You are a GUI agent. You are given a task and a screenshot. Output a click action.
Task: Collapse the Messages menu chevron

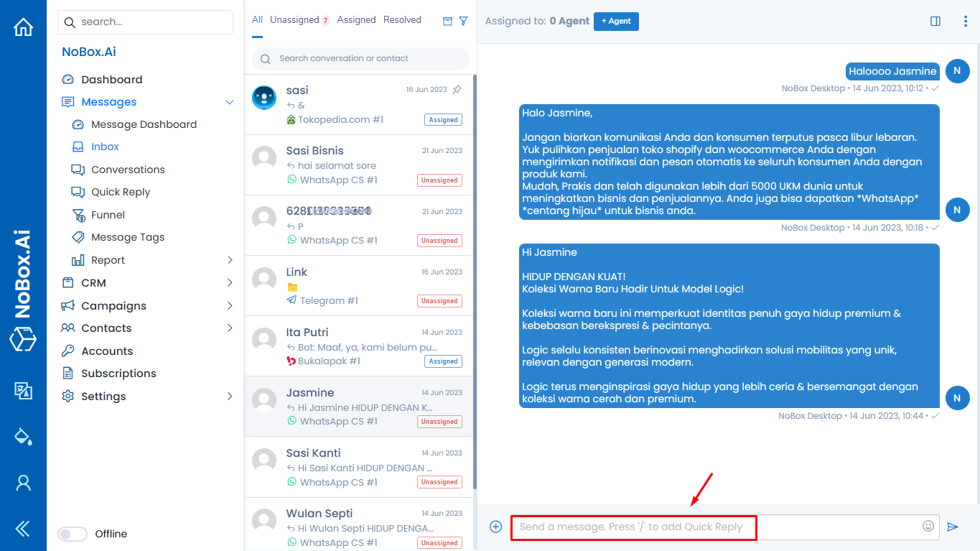pyautogui.click(x=230, y=103)
